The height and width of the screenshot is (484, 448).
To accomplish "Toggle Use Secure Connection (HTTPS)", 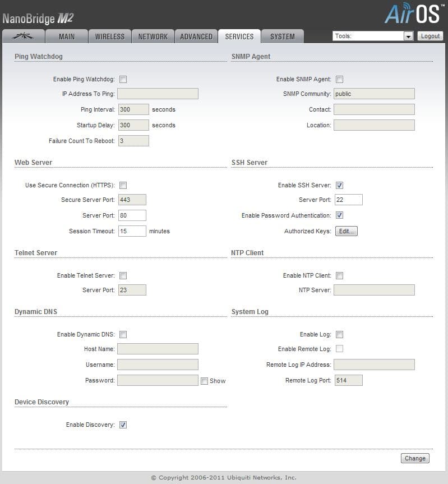I will tap(123, 185).
